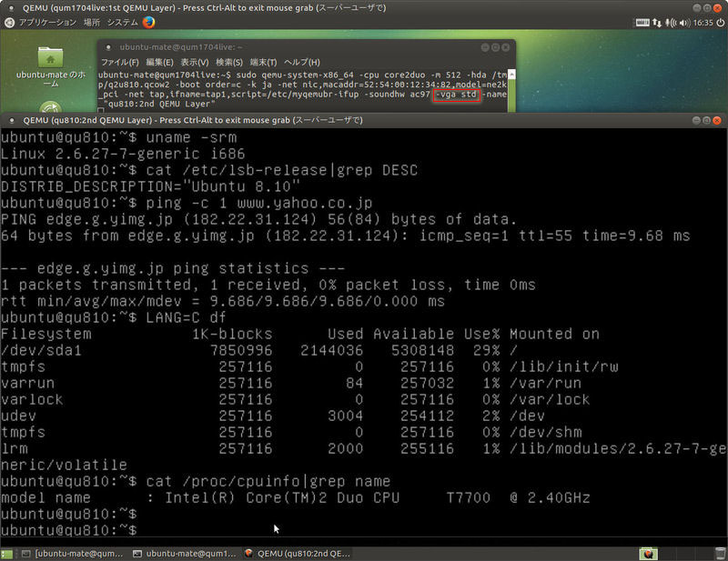Image resolution: width=728 pixels, height=561 pixels.
Task: Open the keyboard layout indicator in the panel
Action: coord(642,22)
